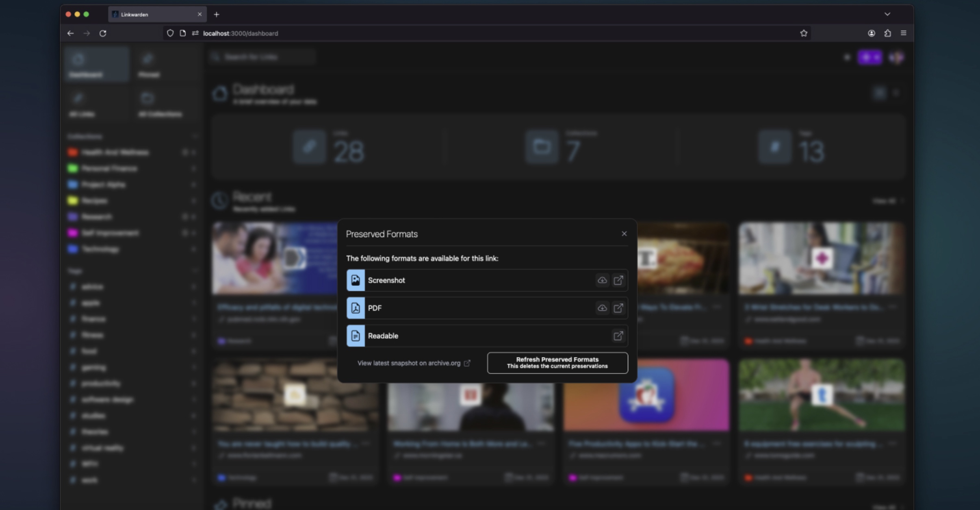Click the purple new link button
980x510 pixels.
point(870,57)
